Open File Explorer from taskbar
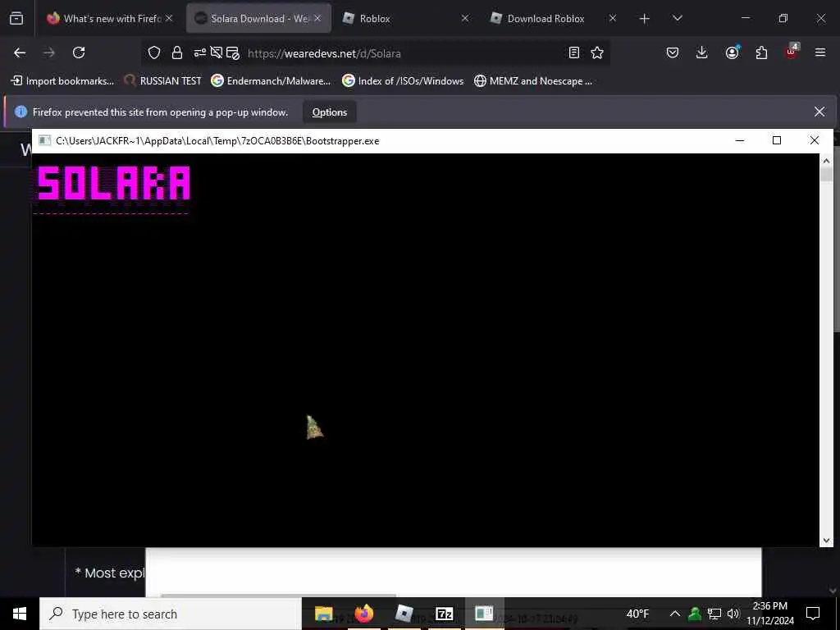Viewport: 840px width, 630px height. (x=323, y=614)
